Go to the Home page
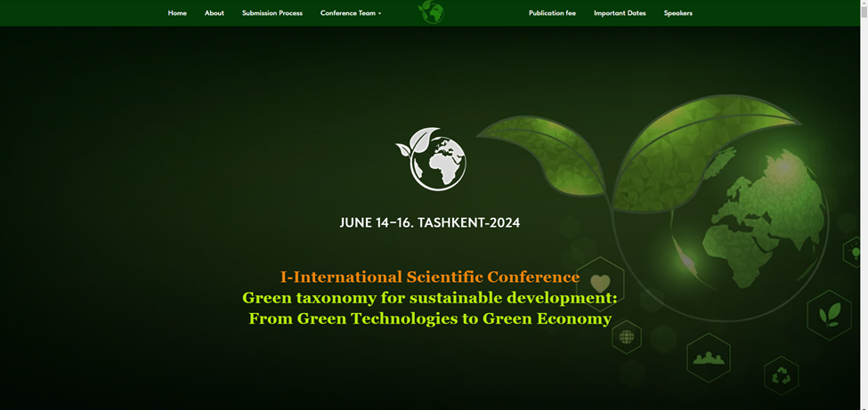This screenshot has width=868, height=410. 177,13
